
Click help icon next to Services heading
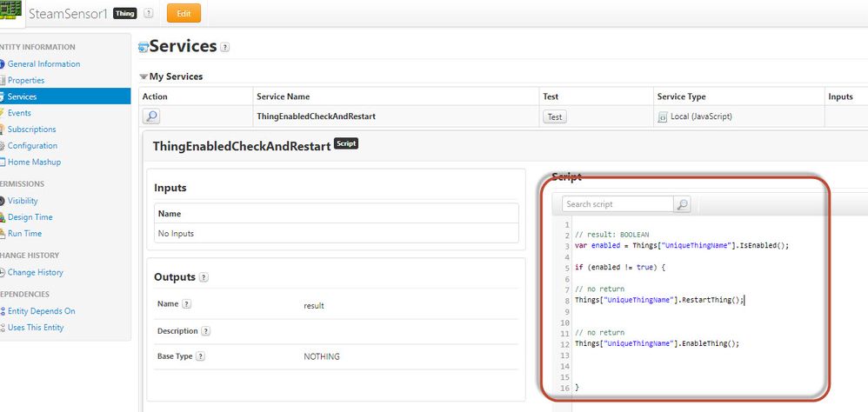pyautogui.click(x=225, y=48)
